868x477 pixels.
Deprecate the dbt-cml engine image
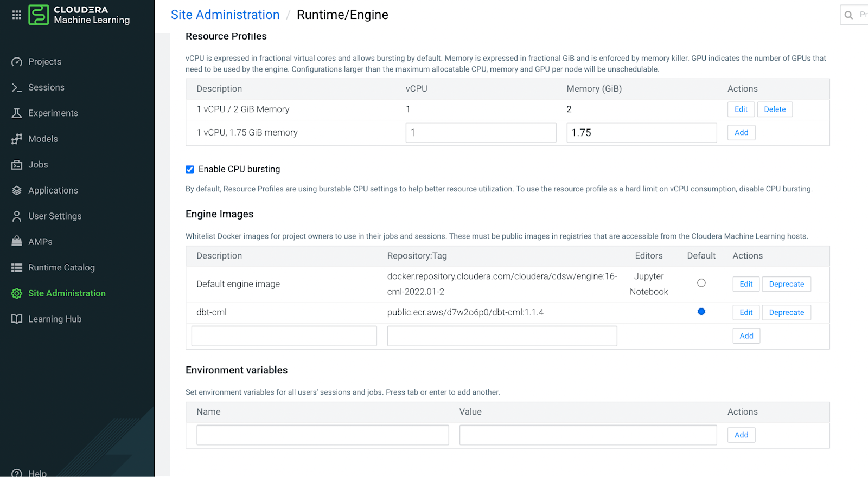point(786,313)
